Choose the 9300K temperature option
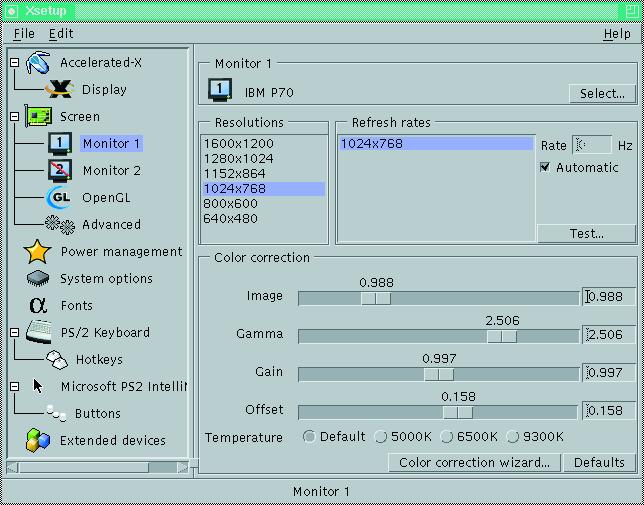The height and width of the screenshot is (505, 644). [x=513, y=437]
